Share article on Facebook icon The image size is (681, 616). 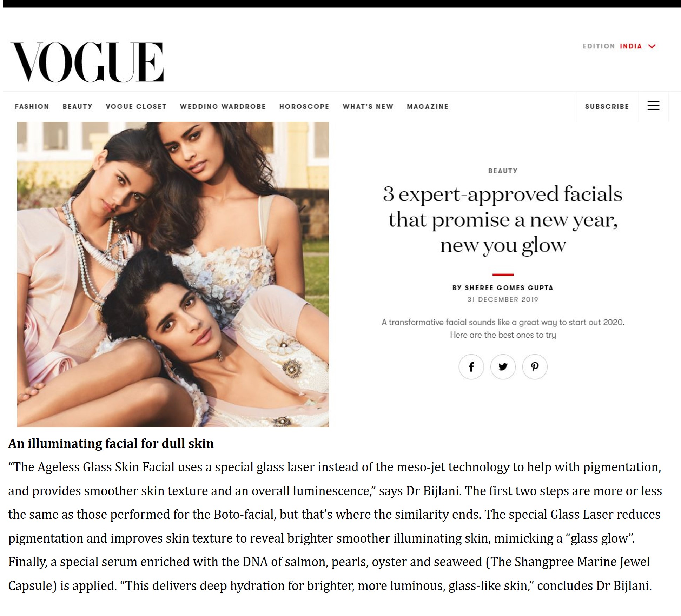(471, 367)
